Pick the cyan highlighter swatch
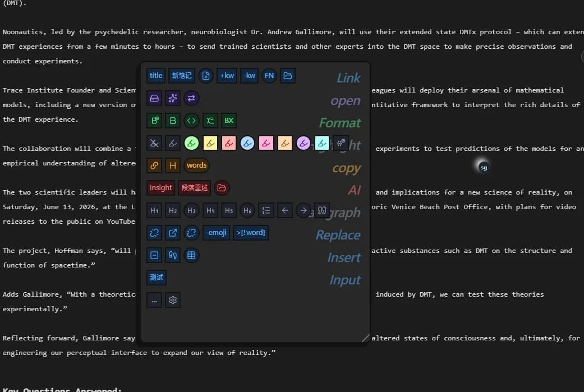This screenshot has width=584, height=392. [x=322, y=143]
